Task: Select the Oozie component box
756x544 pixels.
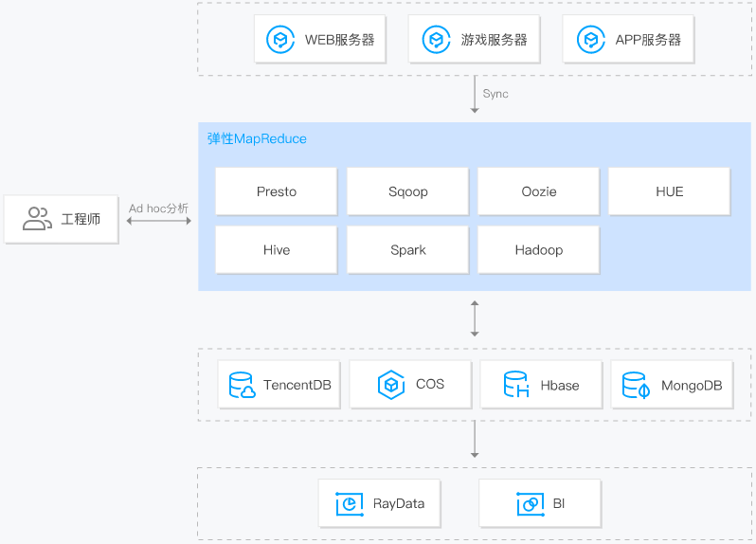Action: (x=538, y=191)
